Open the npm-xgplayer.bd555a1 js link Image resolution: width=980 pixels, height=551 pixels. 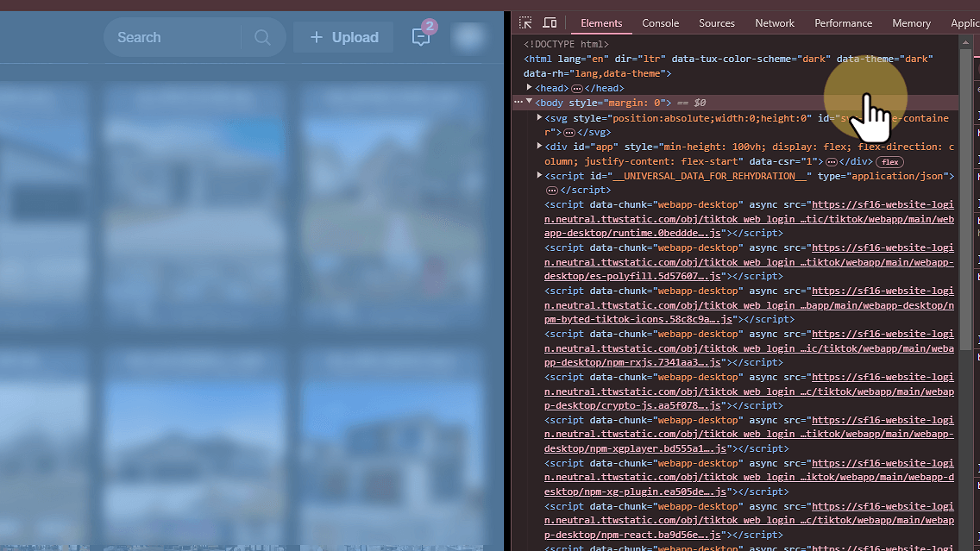pos(749,435)
